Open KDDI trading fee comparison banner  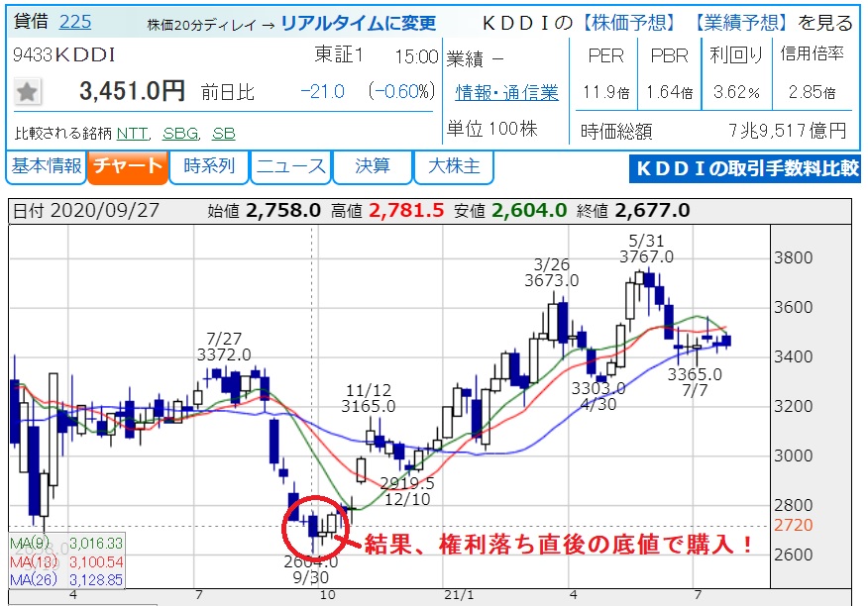click(x=745, y=168)
